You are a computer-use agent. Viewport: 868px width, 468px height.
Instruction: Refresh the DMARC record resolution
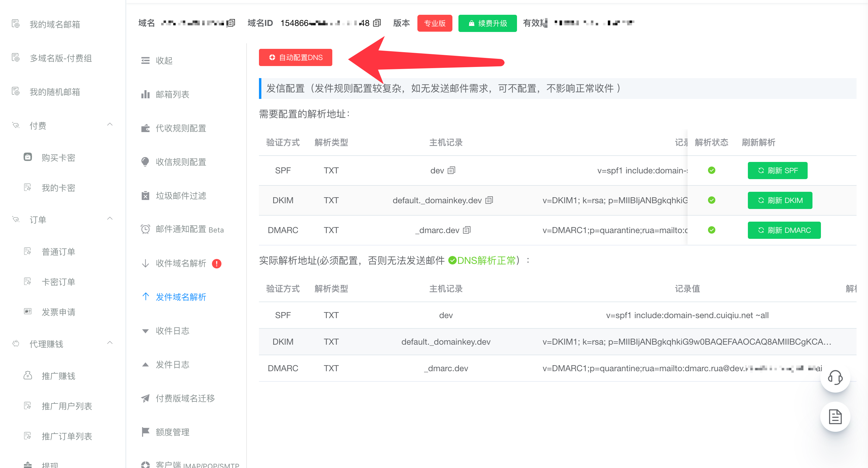(784, 230)
